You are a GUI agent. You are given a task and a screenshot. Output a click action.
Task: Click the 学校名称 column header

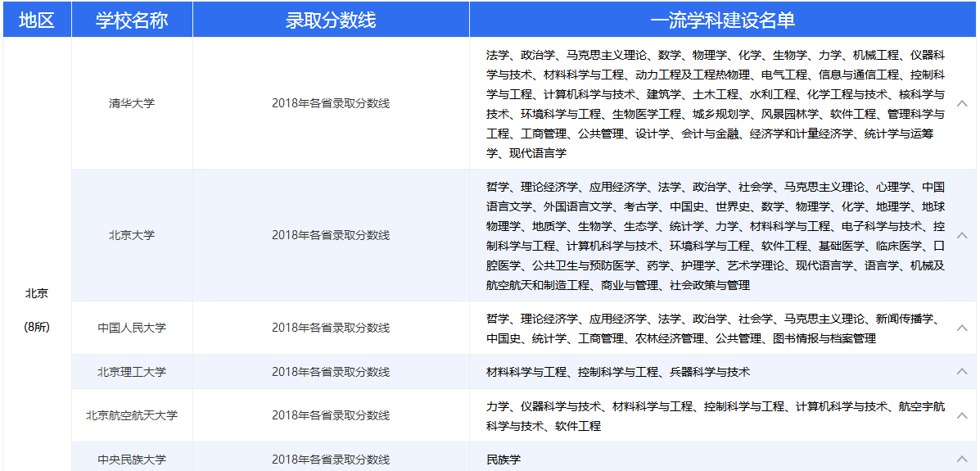pos(132,20)
